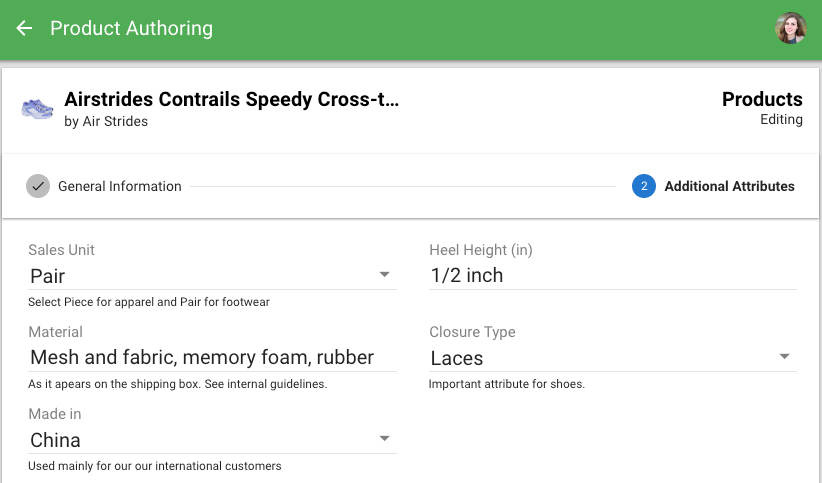
Task: Open the user profile avatar
Action: [x=791, y=28]
